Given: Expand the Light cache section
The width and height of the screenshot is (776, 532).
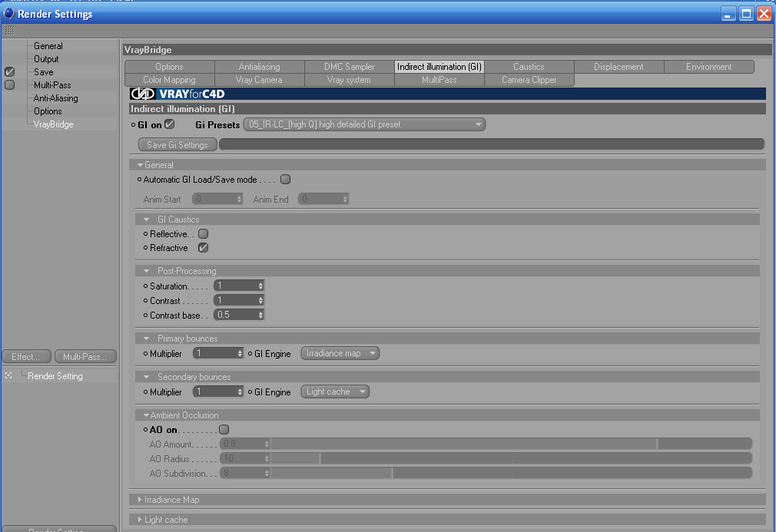Looking at the screenshot, I should 140,520.
